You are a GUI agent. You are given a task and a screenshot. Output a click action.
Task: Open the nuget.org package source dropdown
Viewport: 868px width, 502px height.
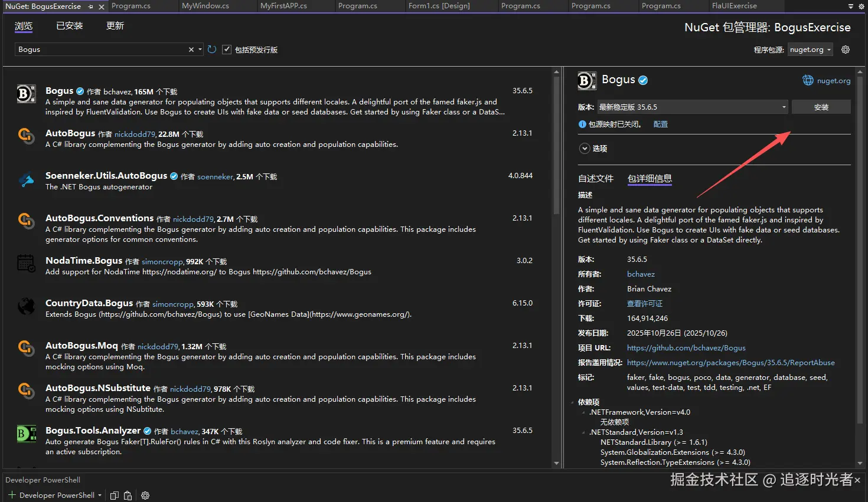point(810,50)
